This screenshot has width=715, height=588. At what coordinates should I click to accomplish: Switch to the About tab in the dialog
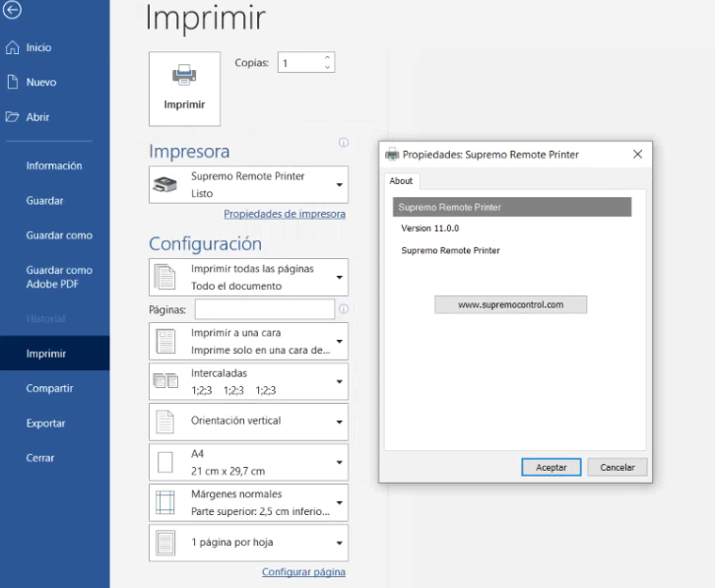pos(401,181)
